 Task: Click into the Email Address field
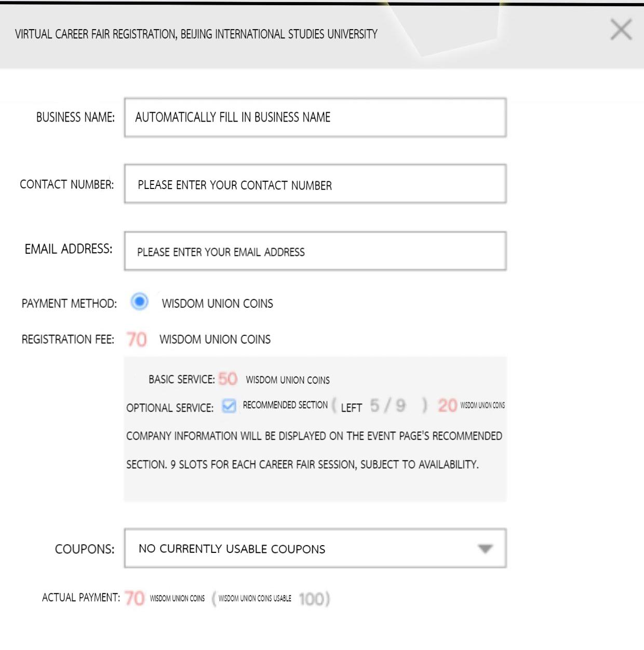(x=315, y=251)
